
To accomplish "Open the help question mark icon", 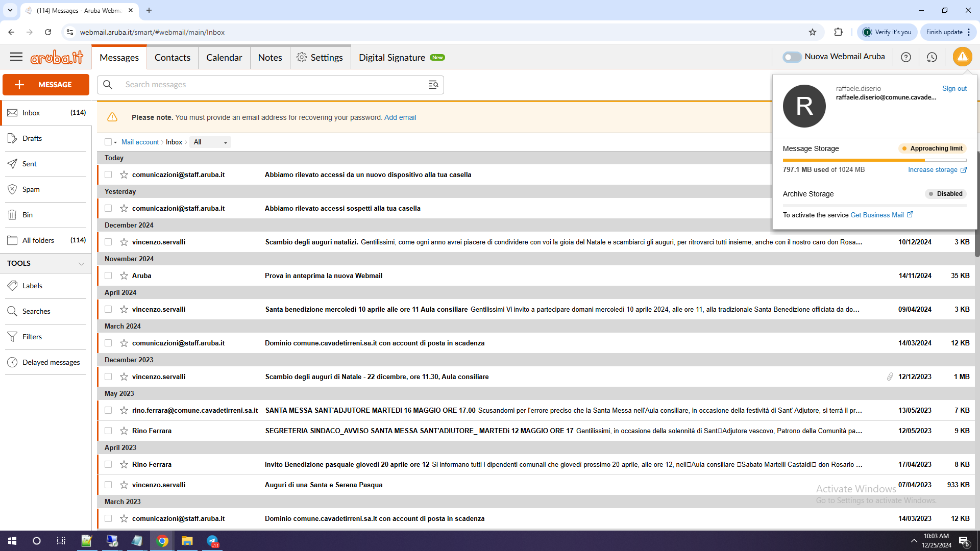I will pyautogui.click(x=906, y=57).
